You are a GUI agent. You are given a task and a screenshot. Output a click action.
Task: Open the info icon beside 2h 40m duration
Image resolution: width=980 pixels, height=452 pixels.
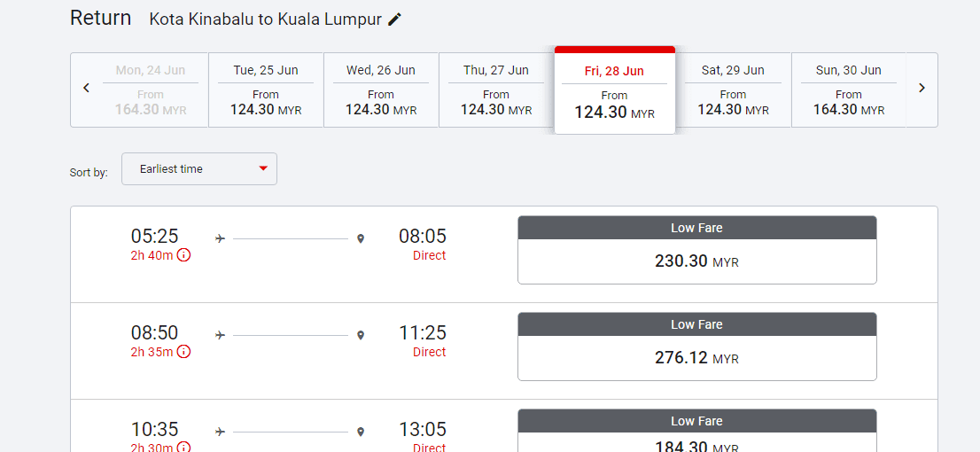(x=183, y=255)
